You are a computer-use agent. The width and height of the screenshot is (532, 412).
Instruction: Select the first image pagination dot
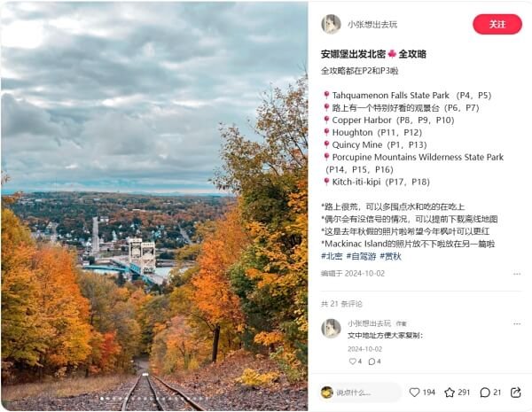click(x=102, y=399)
